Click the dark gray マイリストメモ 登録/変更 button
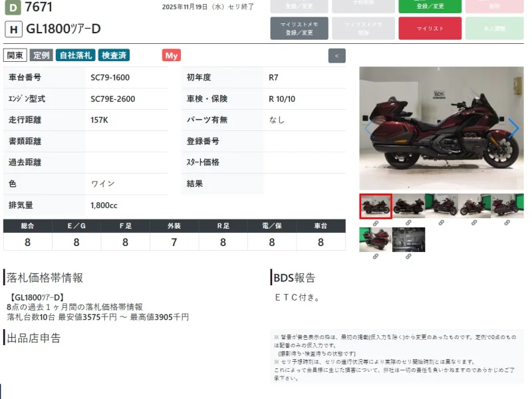This screenshot has width=532, height=399. 299,29
